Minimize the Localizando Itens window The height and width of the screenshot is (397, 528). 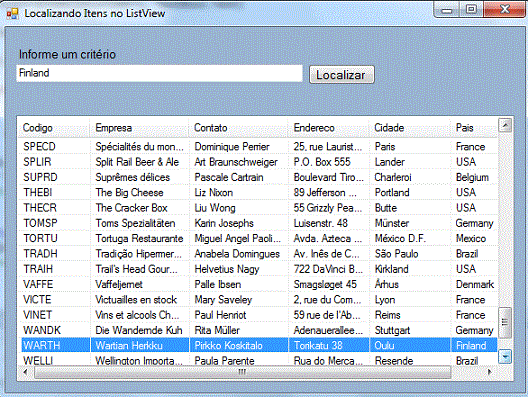pos(447,10)
